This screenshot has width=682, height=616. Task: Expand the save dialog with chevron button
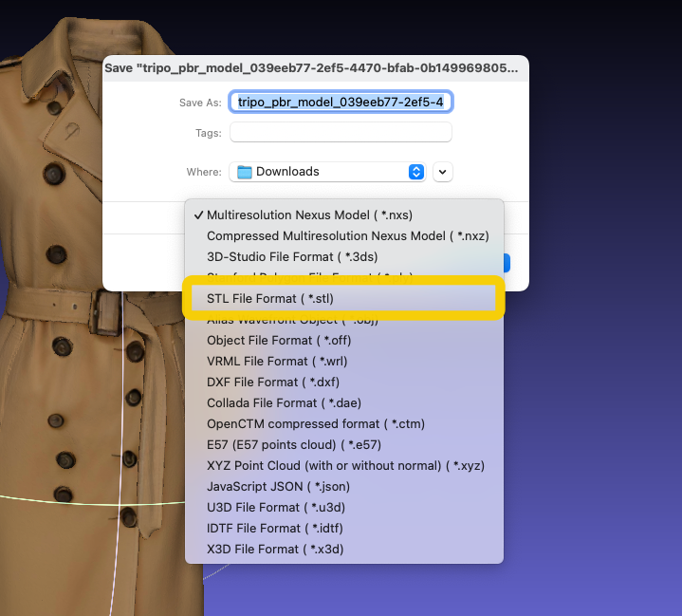[443, 172]
